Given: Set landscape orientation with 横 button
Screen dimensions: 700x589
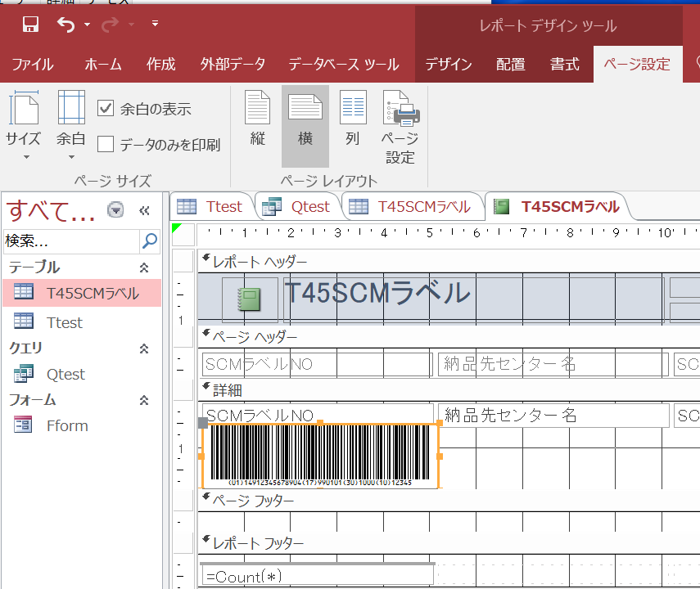Looking at the screenshot, I should point(305,125).
